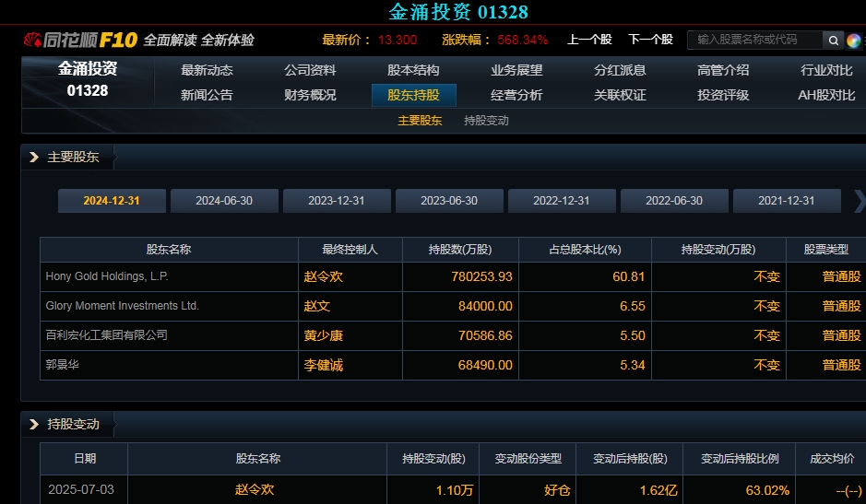866x504 pixels.
Task: Click shareholder name 郭昊华
Action: (x=63, y=365)
